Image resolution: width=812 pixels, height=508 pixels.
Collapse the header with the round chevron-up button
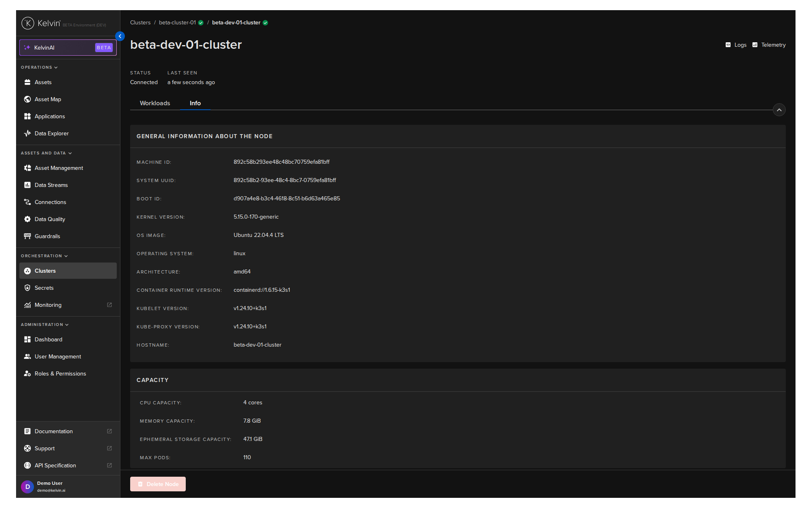(779, 110)
